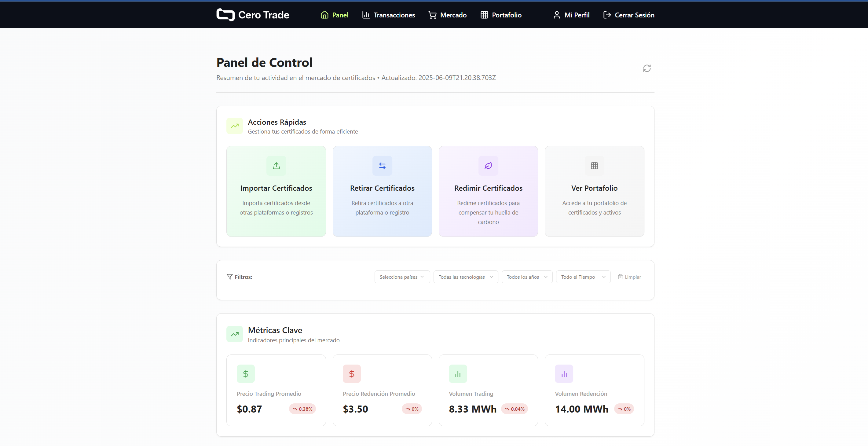The height and width of the screenshot is (448, 868).
Task: Expand the Todo el Tiempo filter
Action: (x=583, y=277)
